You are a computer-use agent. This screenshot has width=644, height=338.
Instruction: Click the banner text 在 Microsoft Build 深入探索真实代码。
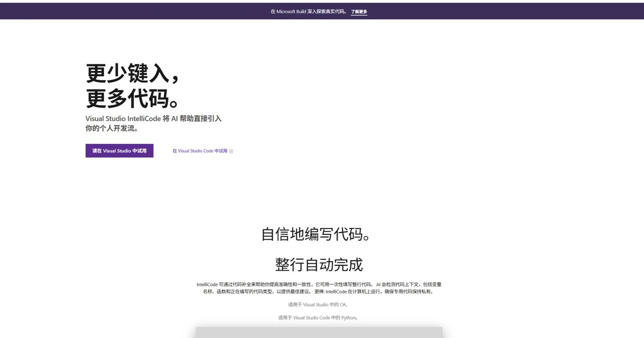pos(309,11)
